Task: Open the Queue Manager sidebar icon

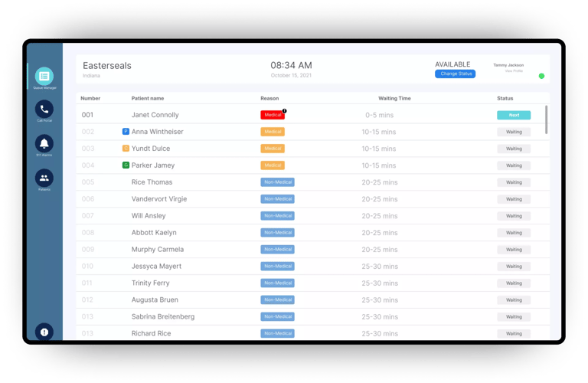Action: pos(44,77)
